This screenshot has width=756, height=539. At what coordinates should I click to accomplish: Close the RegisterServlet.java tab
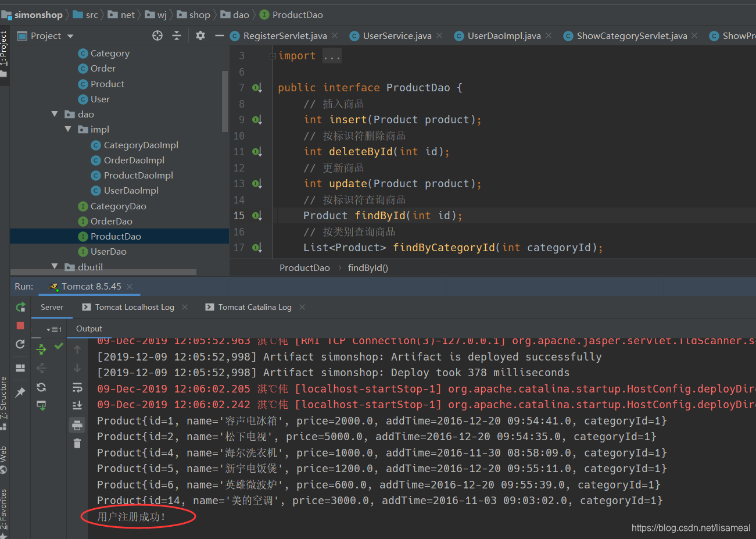click(335, 35)
